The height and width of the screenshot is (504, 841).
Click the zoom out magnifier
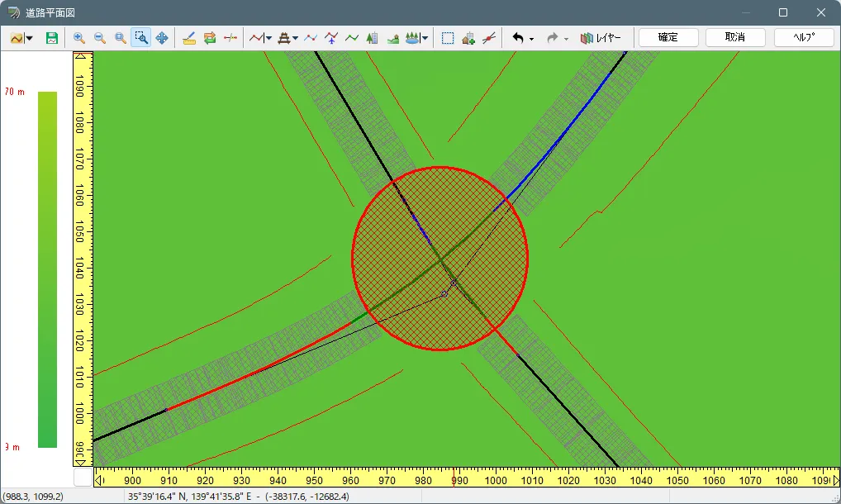(x=100, y=38)
